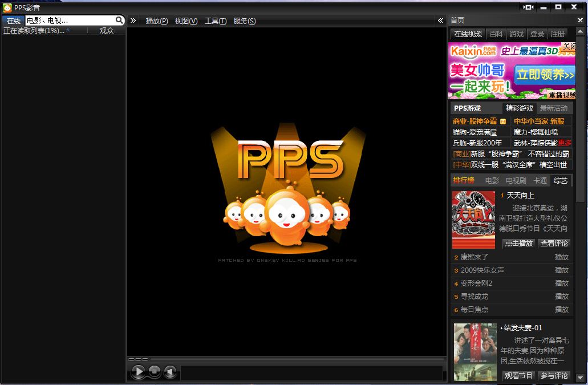The height and width of the screenshot is (385, 588).
Task: Open 武林-萍踪侠影 link
Action: pos(536,143)
